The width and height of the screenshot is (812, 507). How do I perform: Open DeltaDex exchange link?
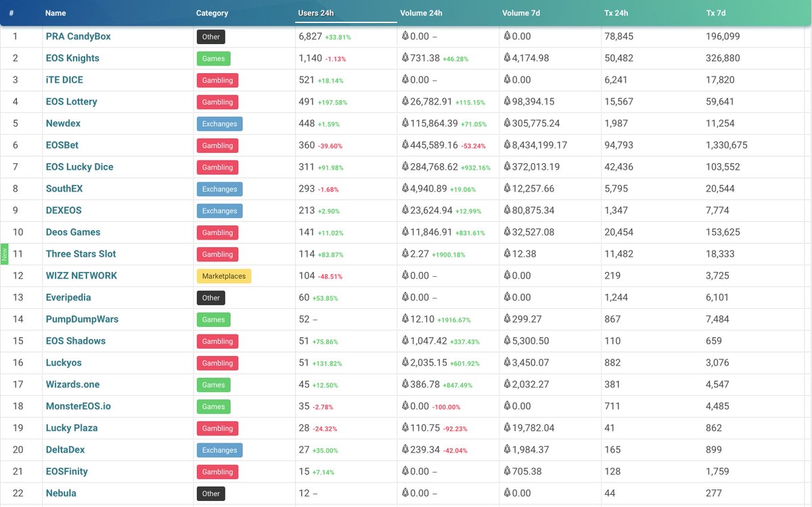[x=65, y=449]
